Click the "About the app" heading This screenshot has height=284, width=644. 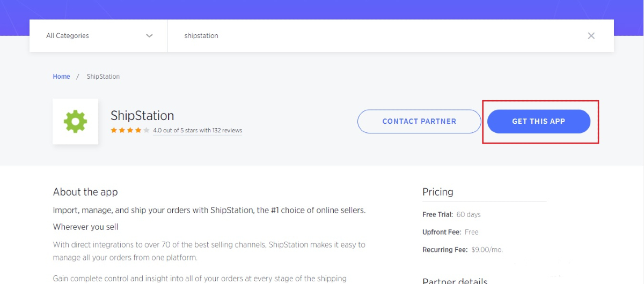click(x=85, y=192)
